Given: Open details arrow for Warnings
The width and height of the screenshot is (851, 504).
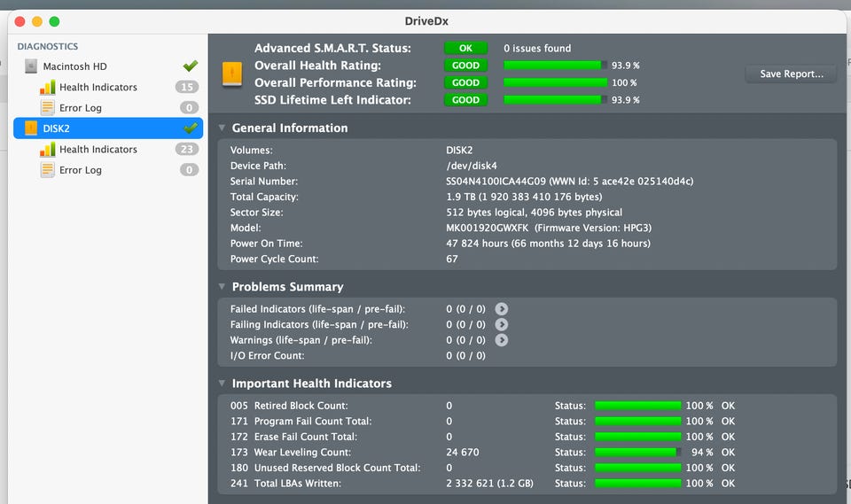Looking at the screenshot, I should coord(502,340).
